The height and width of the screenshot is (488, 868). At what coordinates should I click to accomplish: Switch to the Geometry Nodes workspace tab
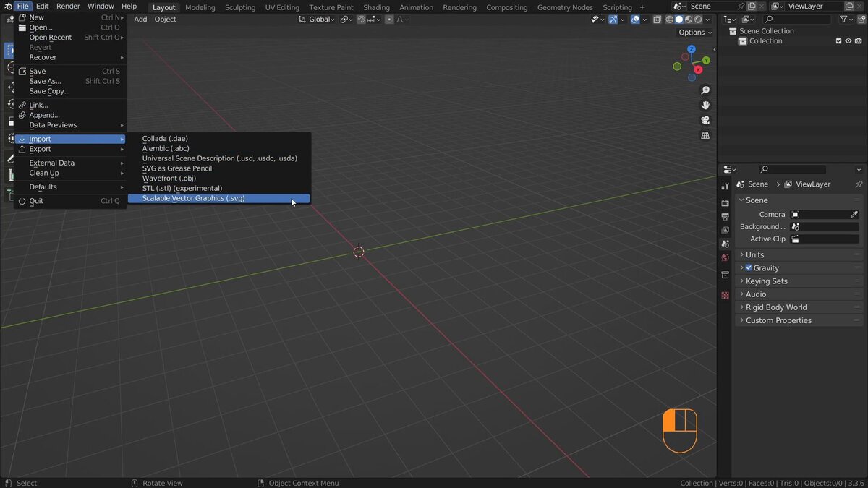[565, 7]
